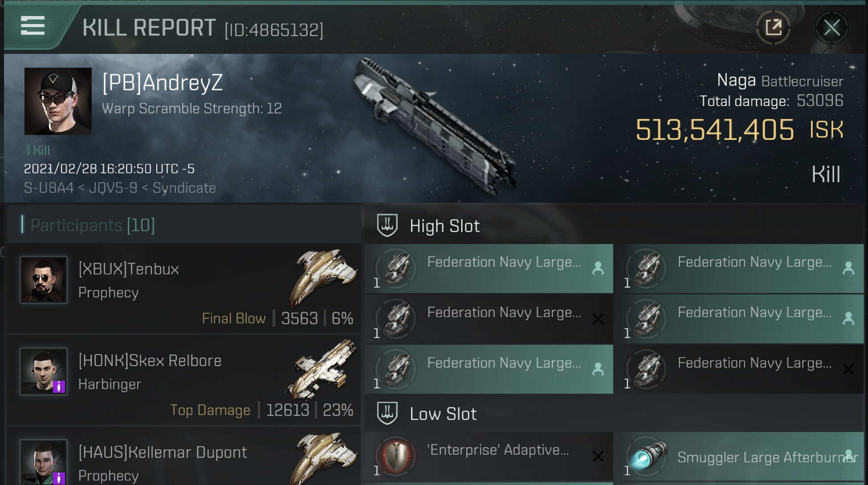
Task: Select the Naga ship image
Action: coord(434,127)
